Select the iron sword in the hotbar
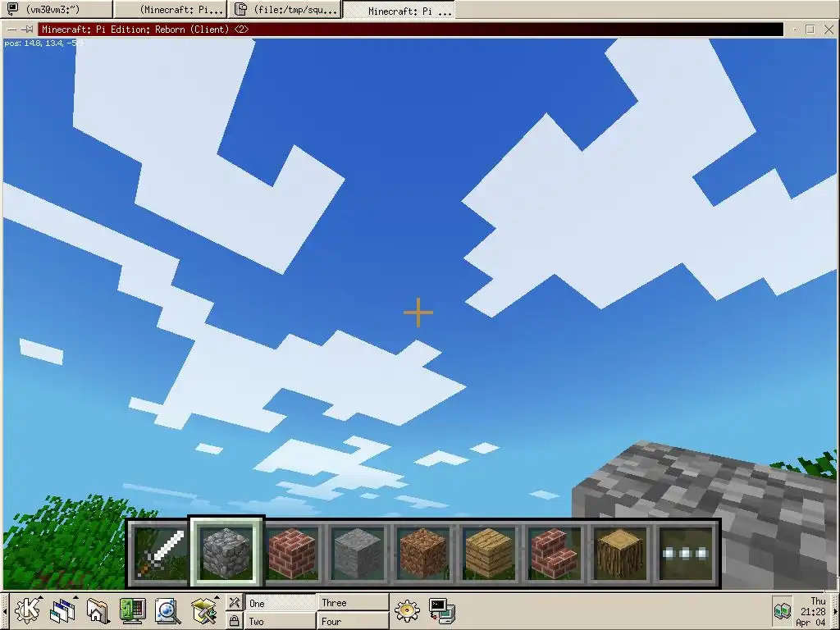The image size is (840, 630). pyautogui.click(x=160, y=553)
